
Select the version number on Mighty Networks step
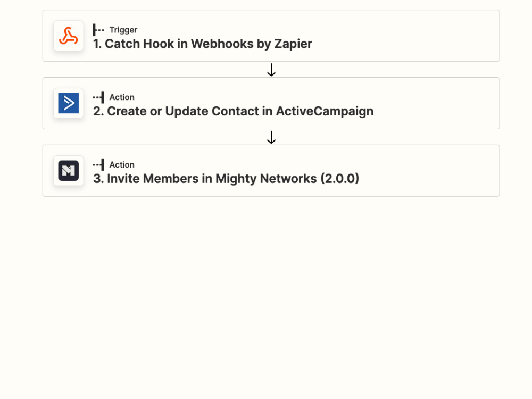click(x=341, y=179)
